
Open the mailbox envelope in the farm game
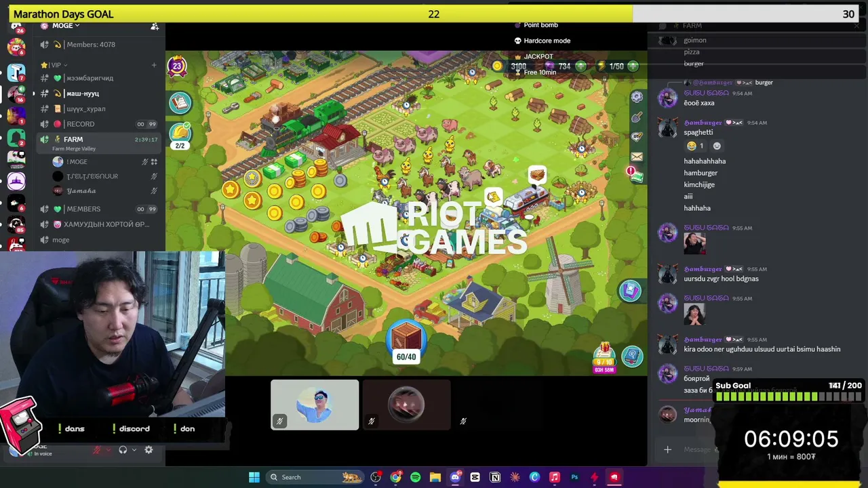pyautogui.click(x=637, y=157)
